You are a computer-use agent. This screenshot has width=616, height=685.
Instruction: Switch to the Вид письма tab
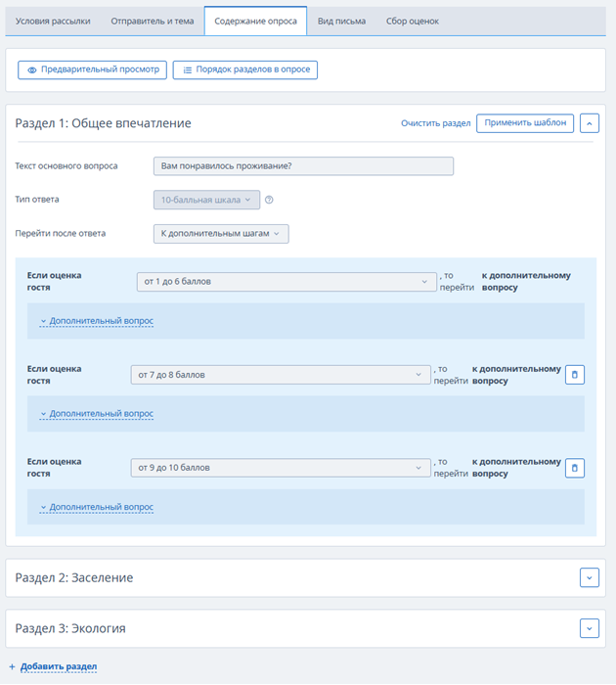tap(341, 21)
